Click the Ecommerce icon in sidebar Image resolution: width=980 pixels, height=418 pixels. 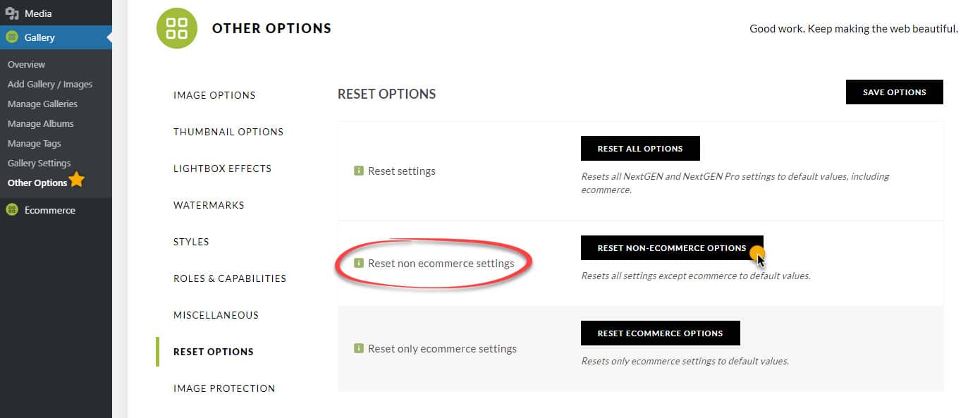point(12,210)
